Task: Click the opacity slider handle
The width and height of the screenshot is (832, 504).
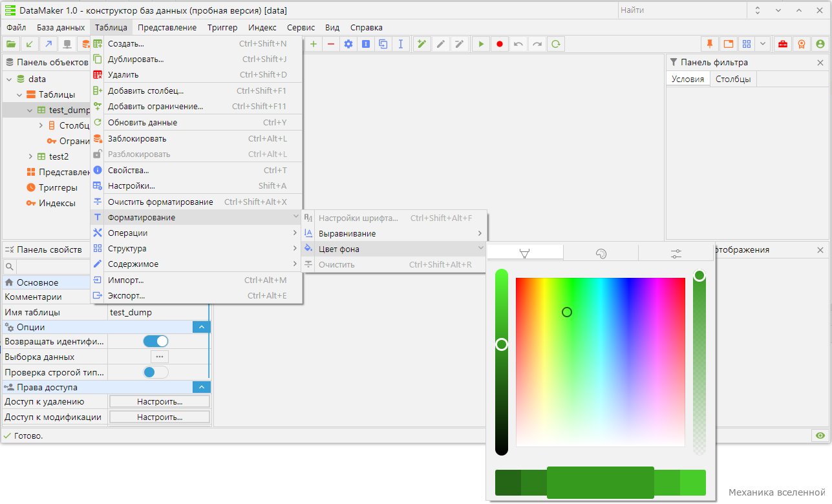Action: point(699,276)
